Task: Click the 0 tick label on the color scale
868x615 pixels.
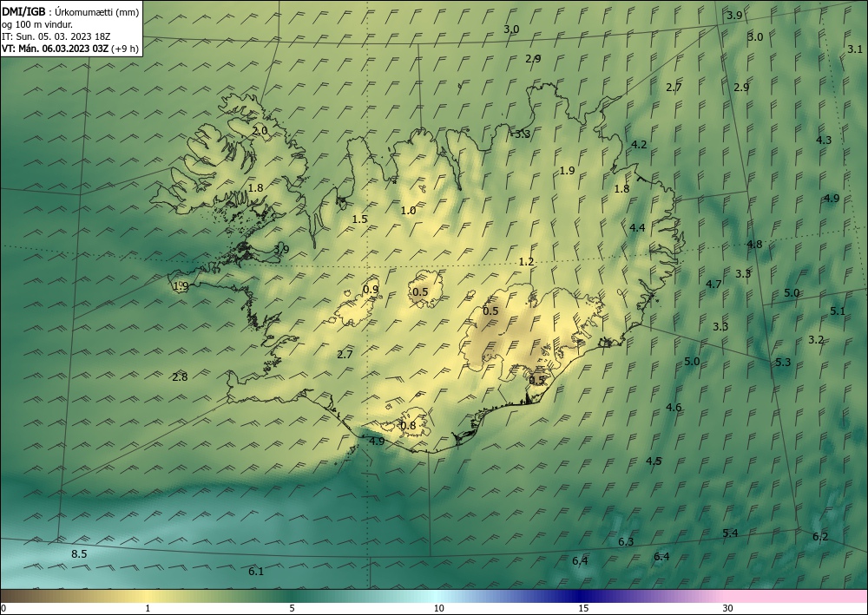Action: (3, 608)
